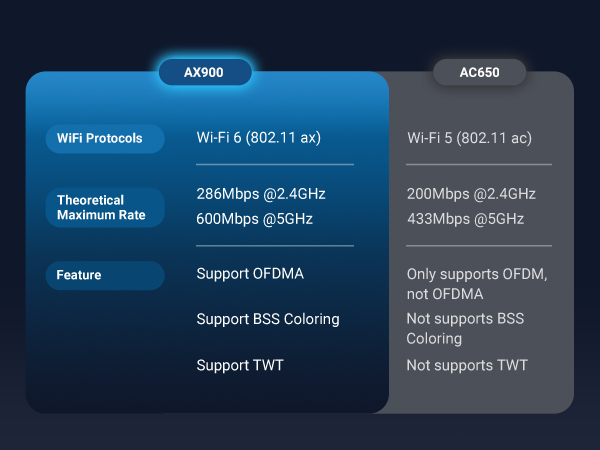Select the AX900 product tab
The width and height of the screenshot is (600, 450).
click(205, 72)
